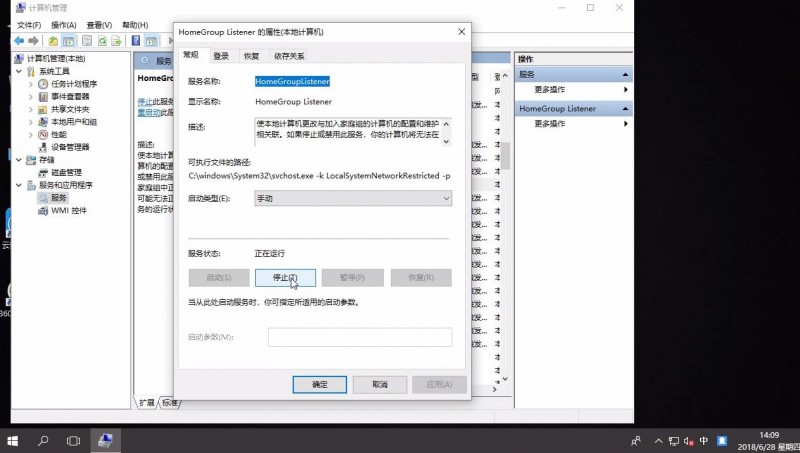800x453 pixels.
Task: Close the HomeGroup Listener properties dialog
Action: (x=461, y=32)
